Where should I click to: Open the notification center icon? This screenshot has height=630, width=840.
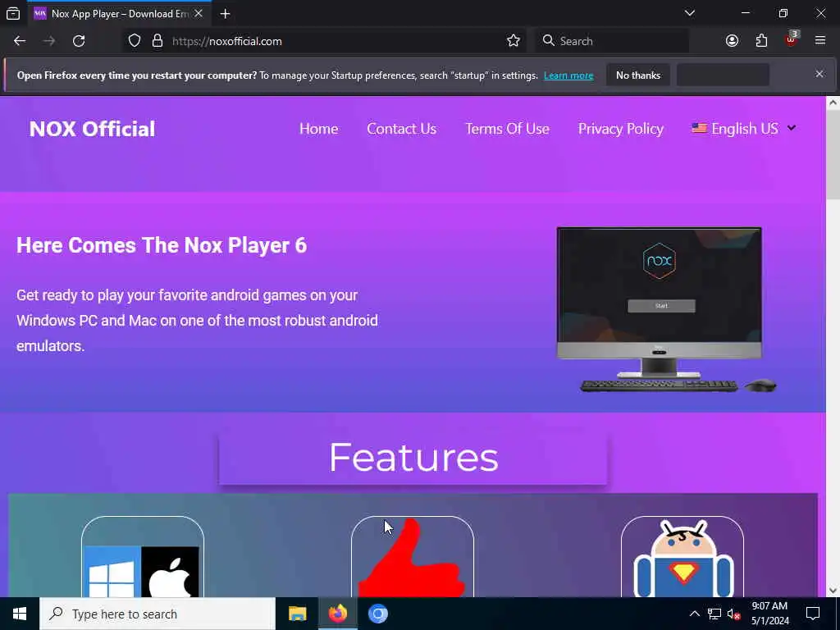(x=813, y=614)
